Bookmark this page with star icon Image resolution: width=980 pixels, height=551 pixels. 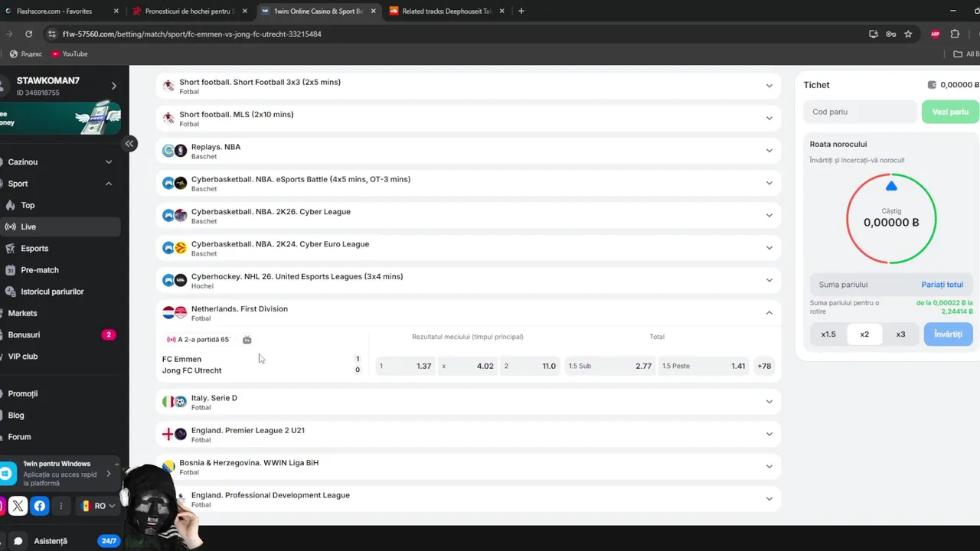908,34
